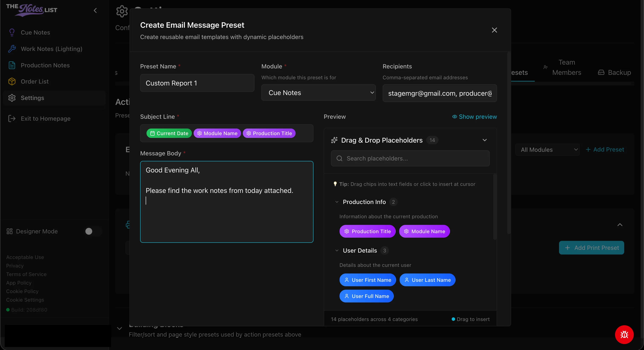Screen dimensions: 644x350
Task: Click the Current Date chip in Subject Line
Action: tap(169, 133)
